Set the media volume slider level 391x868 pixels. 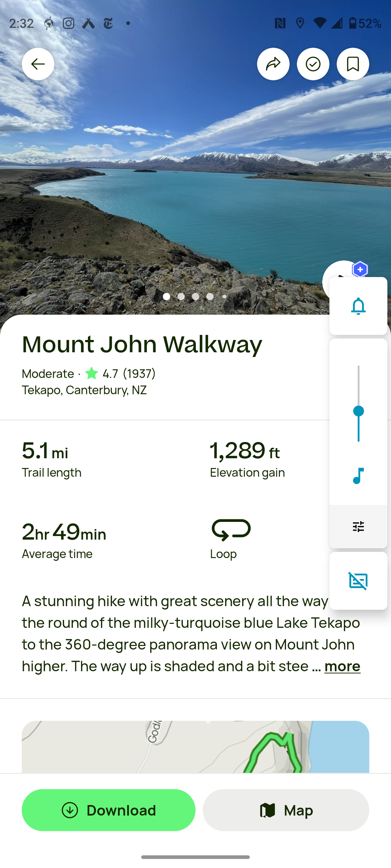(x=358, y=411)
